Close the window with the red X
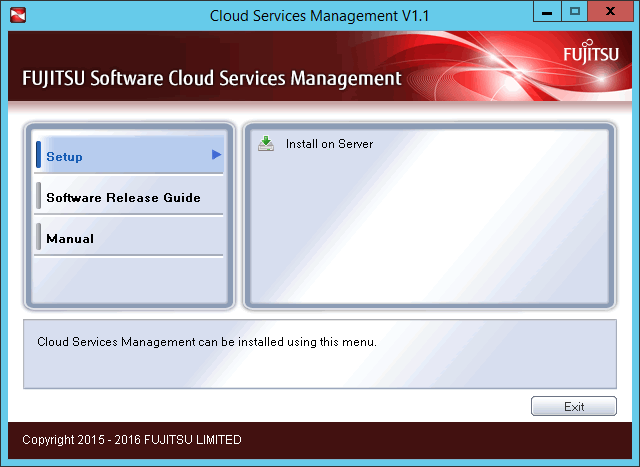640x467 pixels. pos(610,11)
